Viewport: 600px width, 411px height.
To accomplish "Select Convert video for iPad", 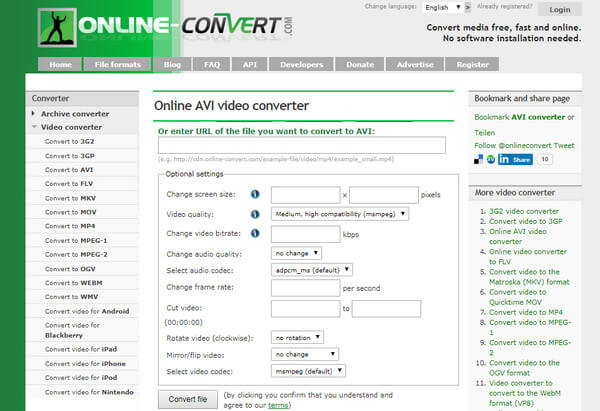I will (x=81, y=349).
